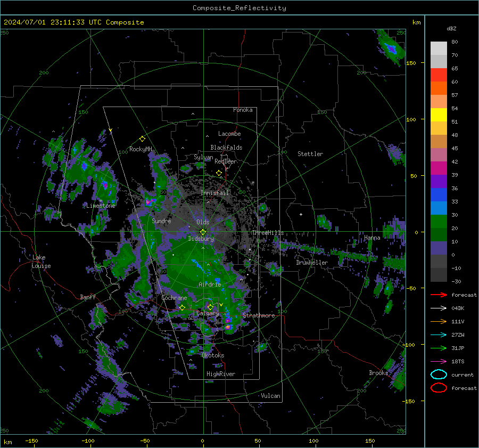Click the Vulcan city label
This screenshot has width=479, height=448.
point(271,396)
